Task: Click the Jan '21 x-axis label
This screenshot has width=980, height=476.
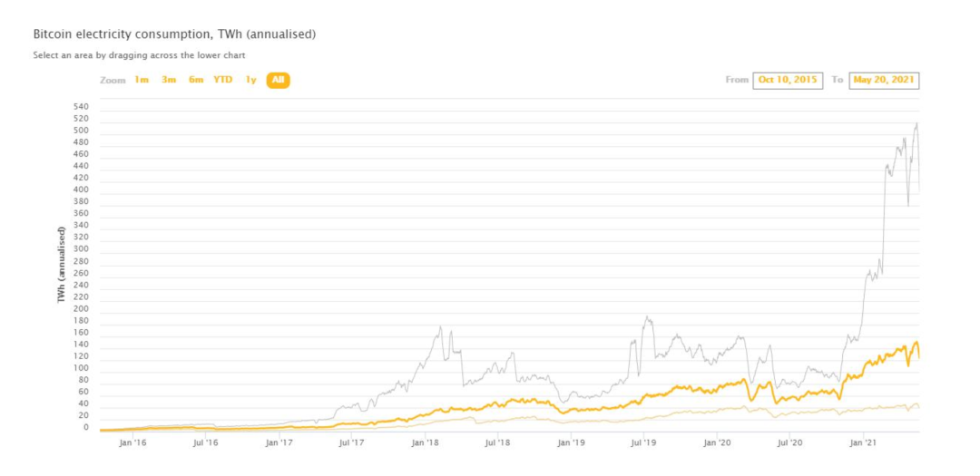Action: tap(863, 442)
